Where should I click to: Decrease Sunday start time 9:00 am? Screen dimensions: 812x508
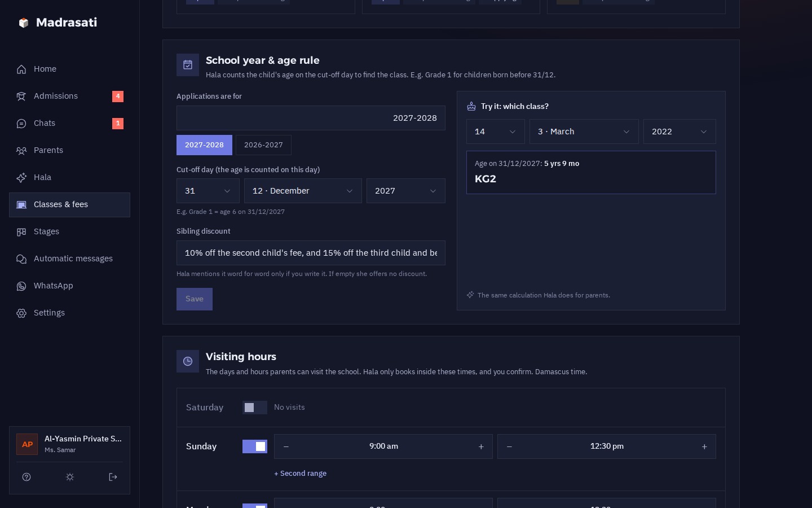[x=286, y=446]
